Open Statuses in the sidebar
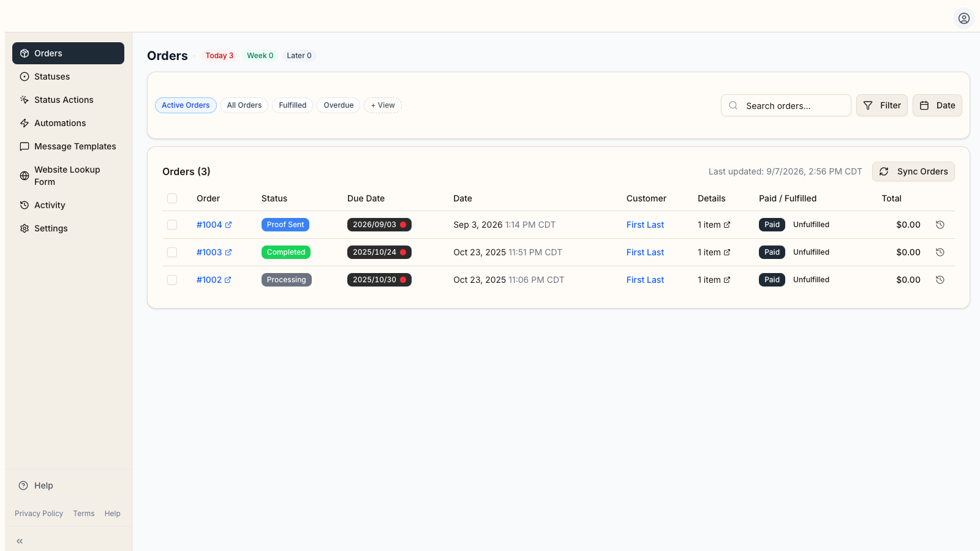Viewport: 980px width, 551px height. 68,77
